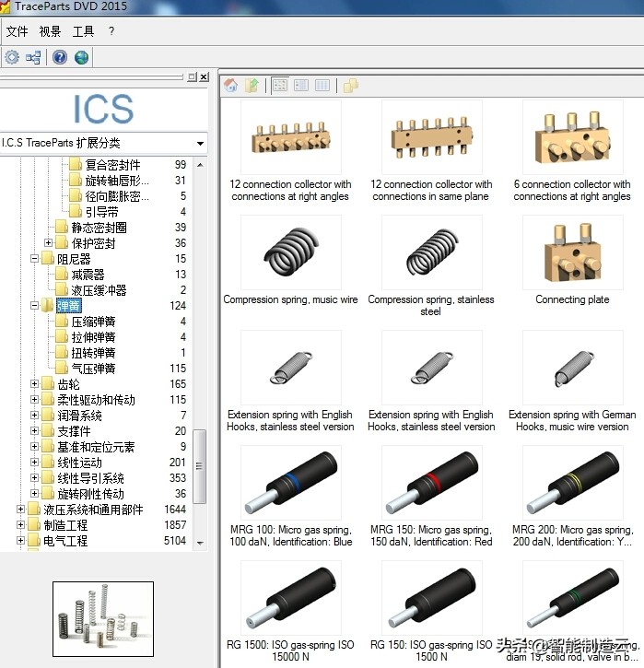Select the 引导带 tree item

pyautogui.click(x=101, y=212)
